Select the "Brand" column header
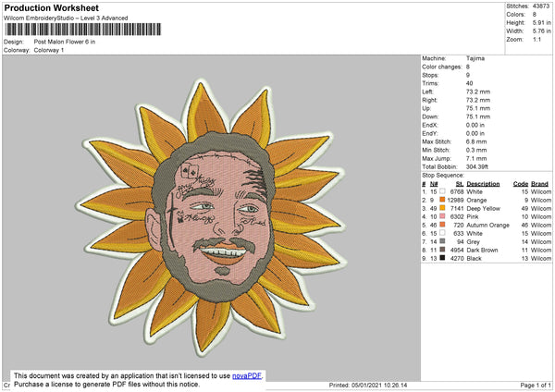The width and height of the screenshot is (555, 392). coord(540,184)
